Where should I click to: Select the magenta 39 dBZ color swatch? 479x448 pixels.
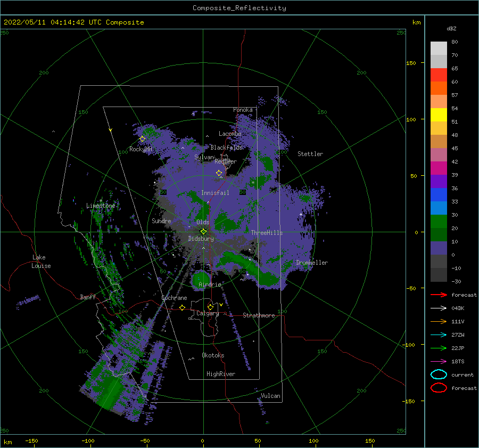point(439,168)
